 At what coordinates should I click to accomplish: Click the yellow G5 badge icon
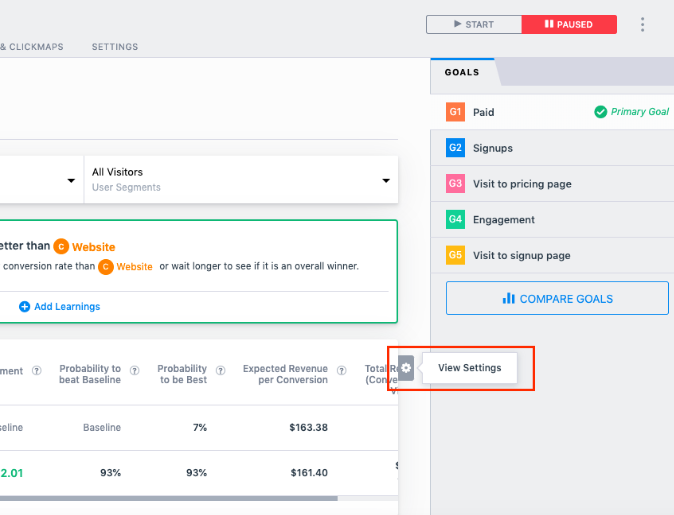[455, 255]
